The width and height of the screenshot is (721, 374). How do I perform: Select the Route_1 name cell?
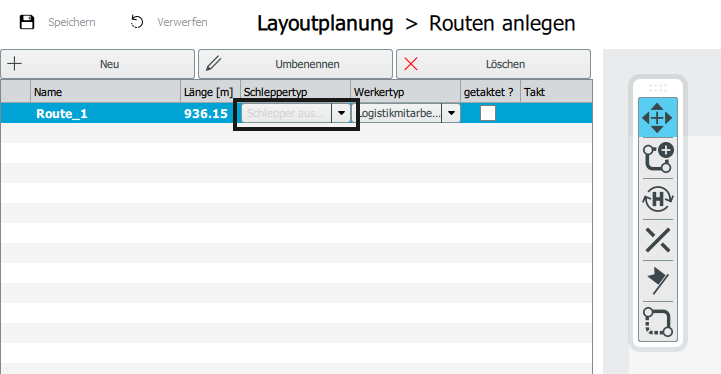click(105, 114)
